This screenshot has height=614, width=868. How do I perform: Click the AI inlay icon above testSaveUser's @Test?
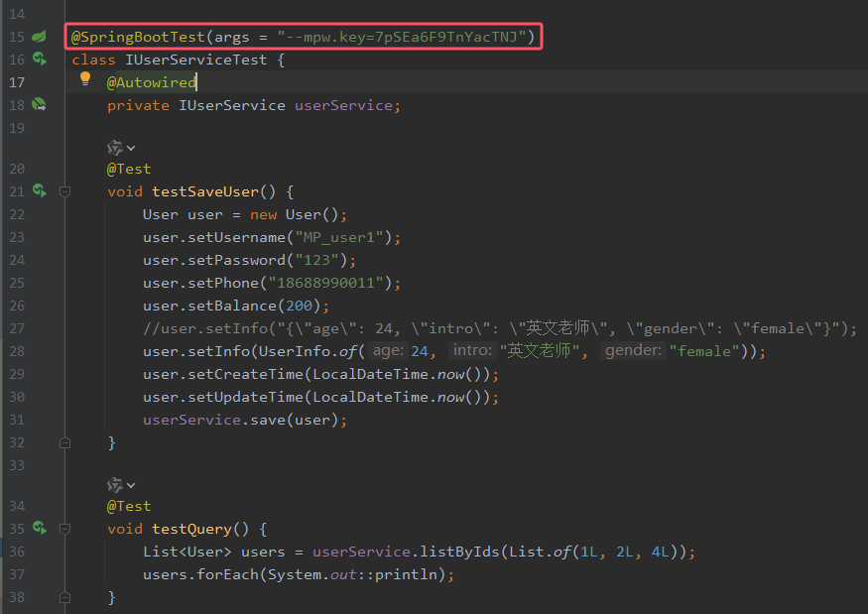coord(115,148)
